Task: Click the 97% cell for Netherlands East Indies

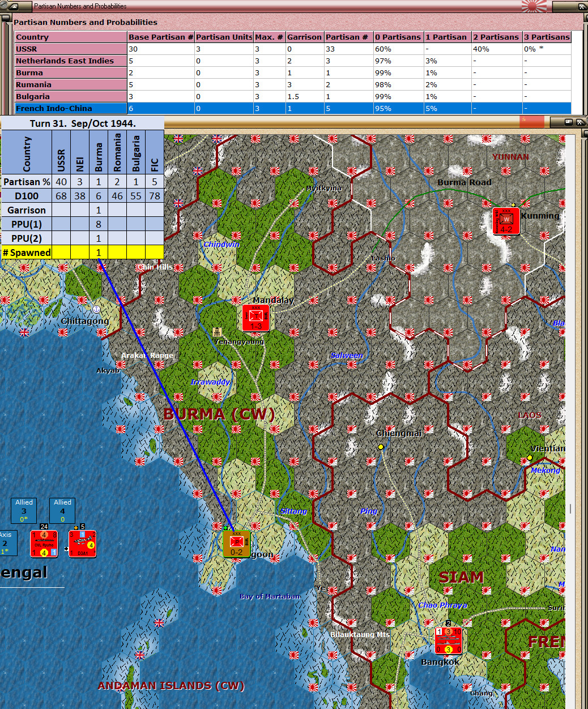Action: tap(398, 61)
